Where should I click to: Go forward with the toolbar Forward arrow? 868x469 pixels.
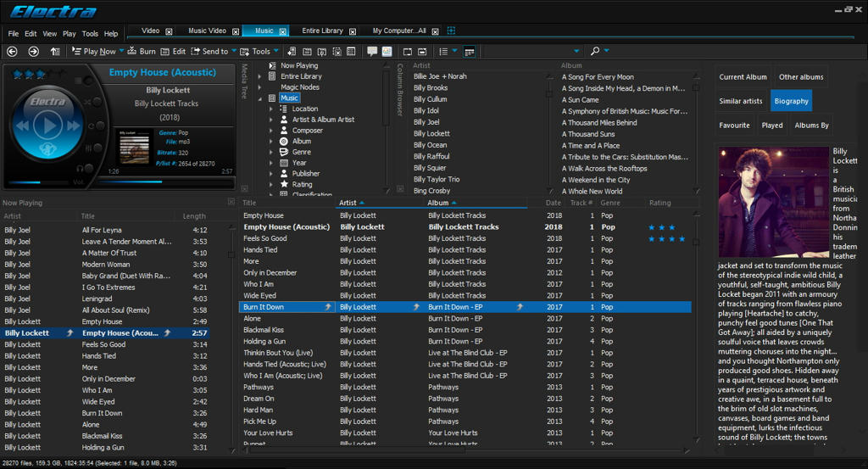pos(33,52)
